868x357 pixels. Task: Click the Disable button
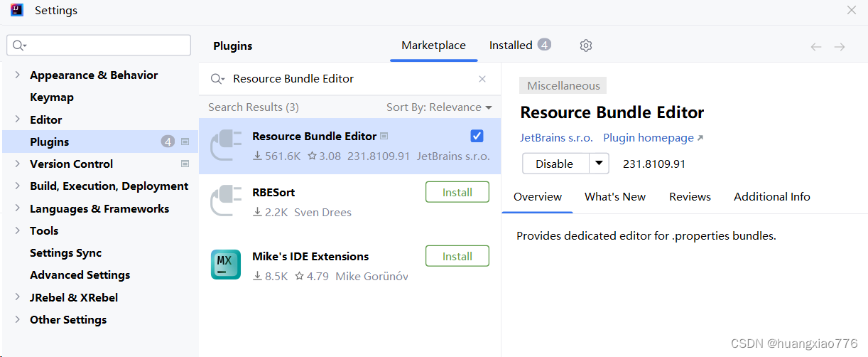(555, 164)
